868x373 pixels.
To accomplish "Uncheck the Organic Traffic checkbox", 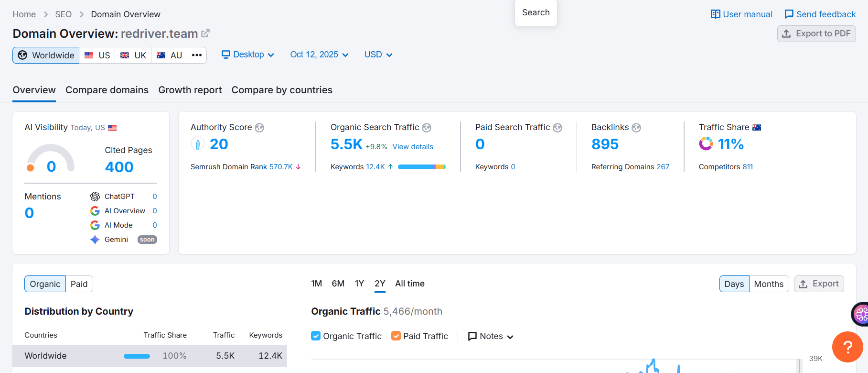I will pos(316,336).
